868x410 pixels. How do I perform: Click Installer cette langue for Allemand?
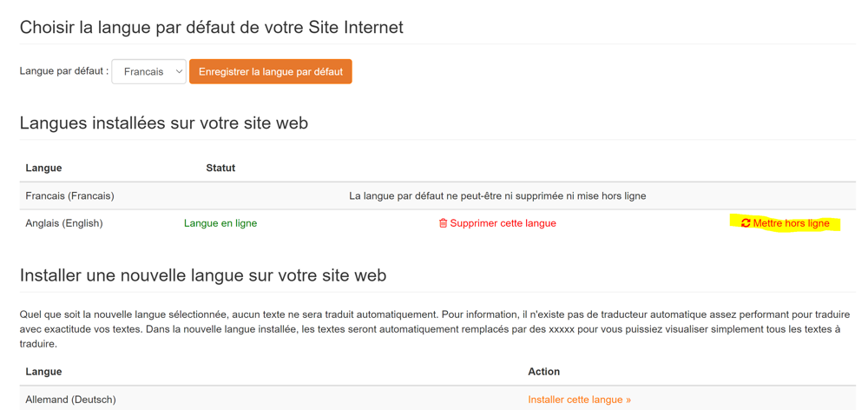click(579, 400)
